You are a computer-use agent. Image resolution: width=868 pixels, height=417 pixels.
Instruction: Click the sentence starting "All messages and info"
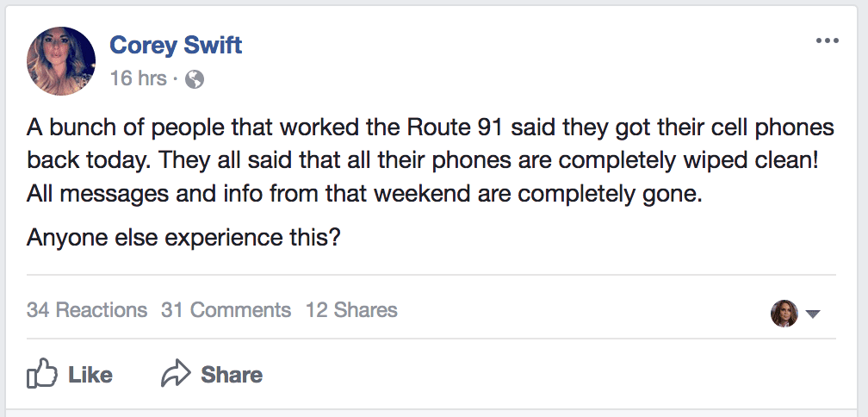click(x=365, y=195)
